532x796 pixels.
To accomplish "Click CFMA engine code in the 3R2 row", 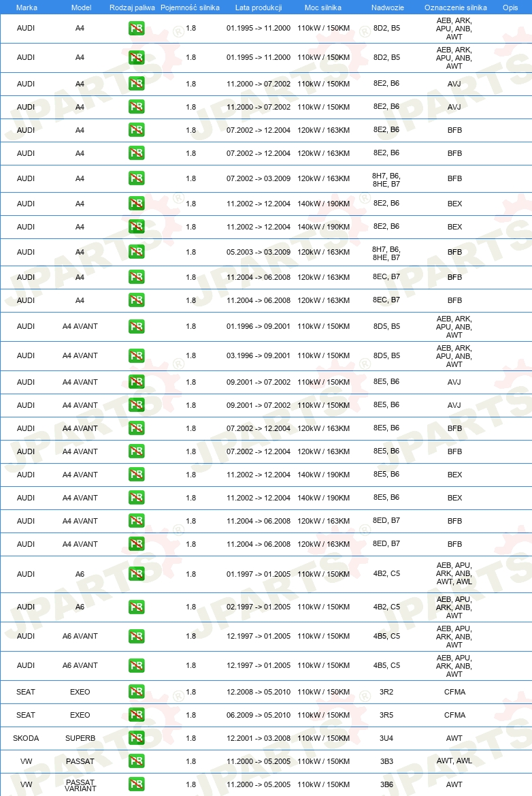I will pyautogui.click(x=455, y=692).
